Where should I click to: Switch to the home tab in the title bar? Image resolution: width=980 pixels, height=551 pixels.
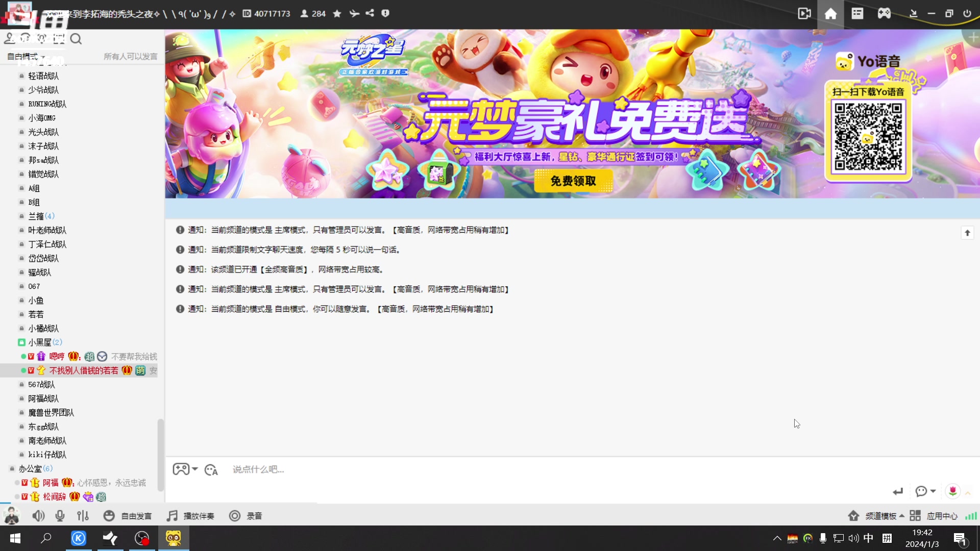pos(830,14)
